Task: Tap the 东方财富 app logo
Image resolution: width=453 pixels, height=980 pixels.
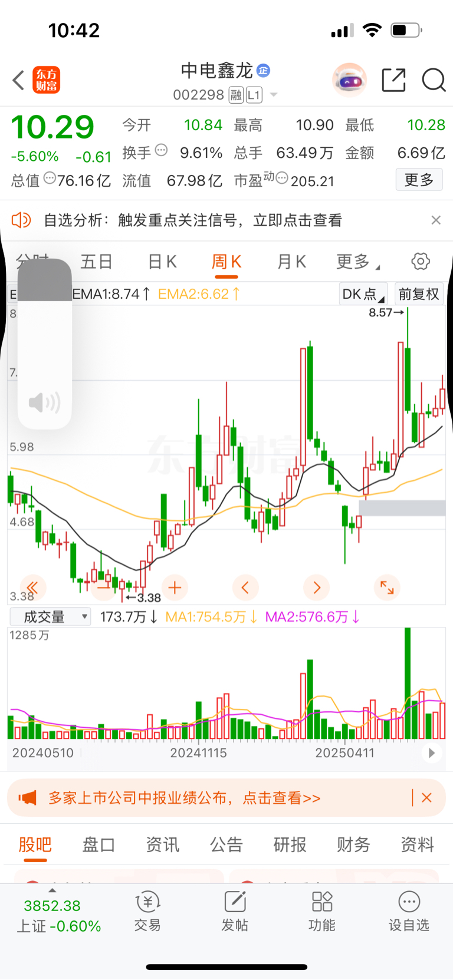Action: click(x=46, y=80)
